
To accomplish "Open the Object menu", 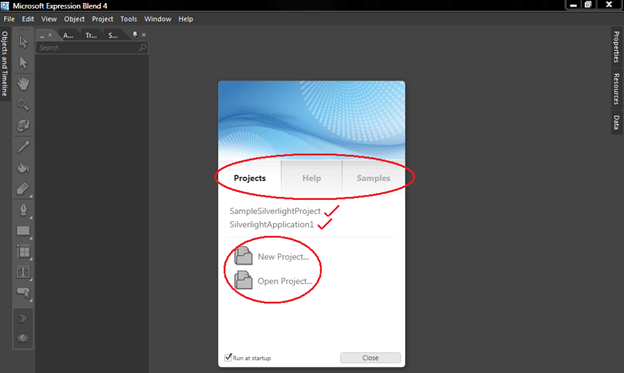I will pyautogui.click(x=74, y=19).
